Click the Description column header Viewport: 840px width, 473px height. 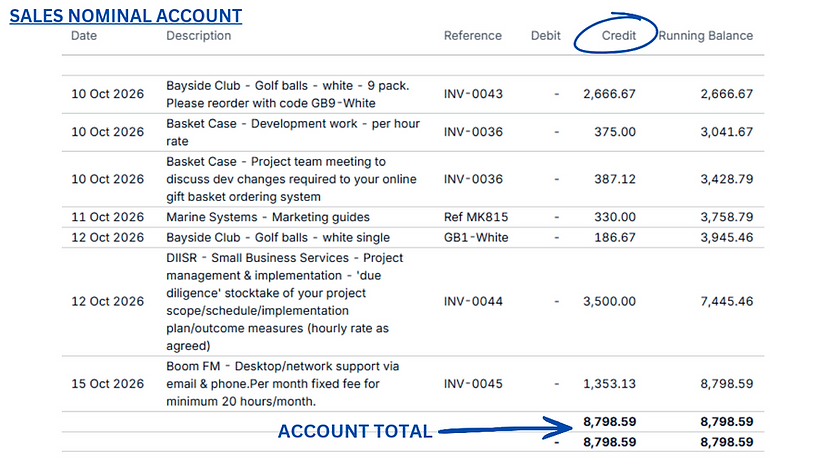coord(199,36)
